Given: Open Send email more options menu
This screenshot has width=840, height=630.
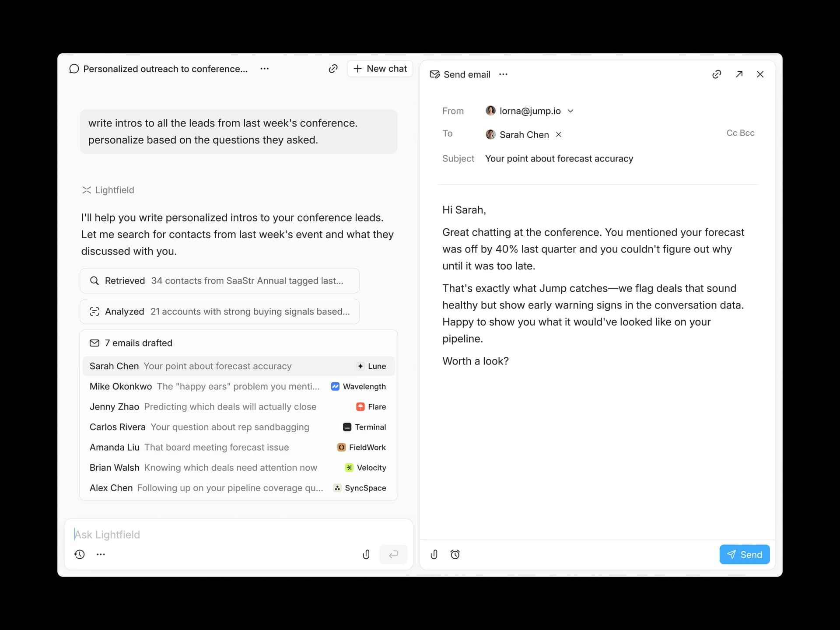Looking at the screenshot, I should (x=504, y=74).
